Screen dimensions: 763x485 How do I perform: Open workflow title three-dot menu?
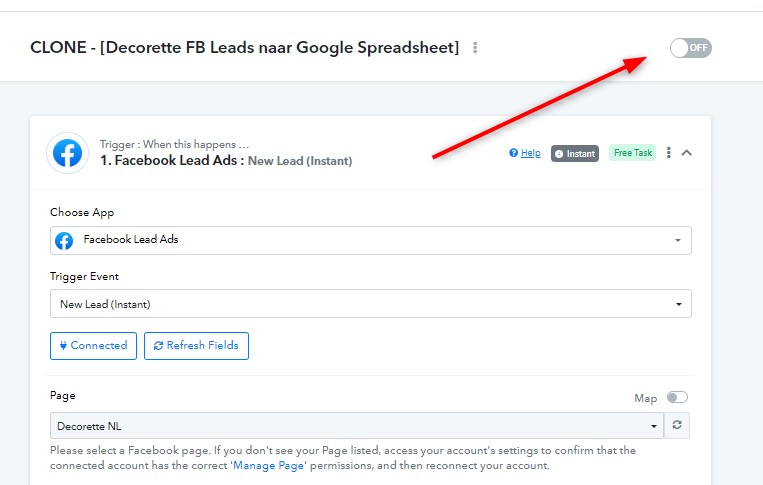(x=475, y=48)
